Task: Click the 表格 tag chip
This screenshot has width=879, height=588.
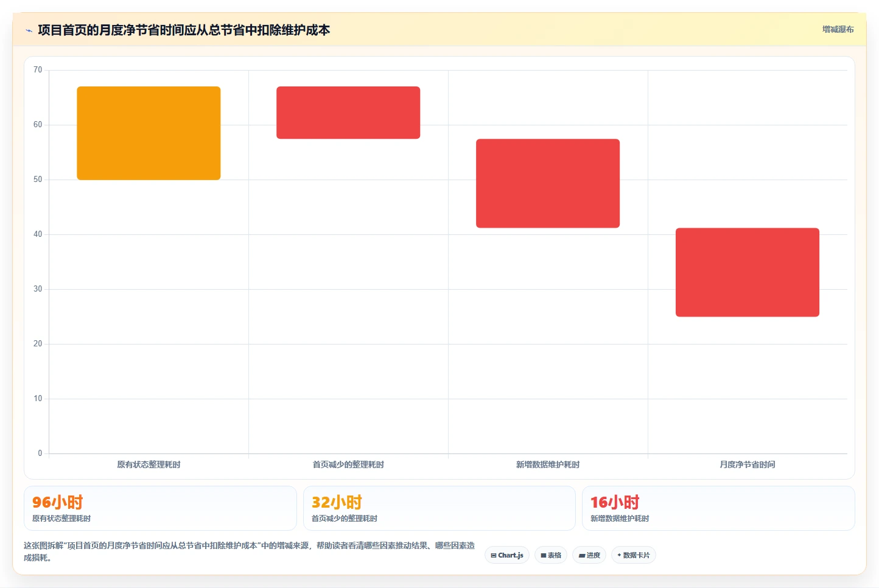Action: click(x=551, y=555)
